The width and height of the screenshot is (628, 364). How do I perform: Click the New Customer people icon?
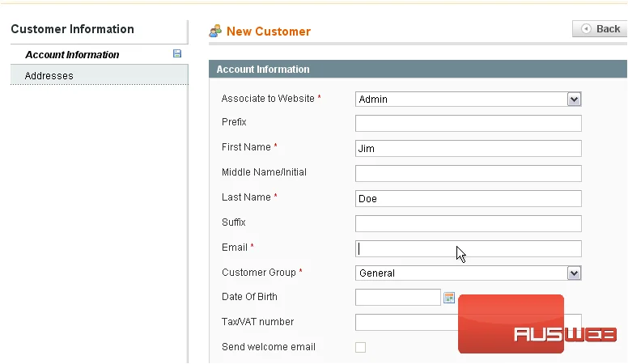click(x=215, y=32)
